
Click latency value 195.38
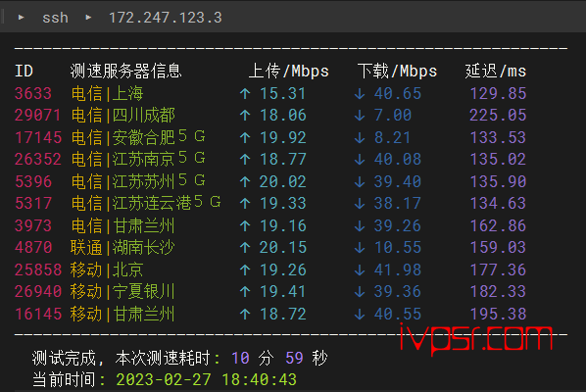tap(498, 314)
